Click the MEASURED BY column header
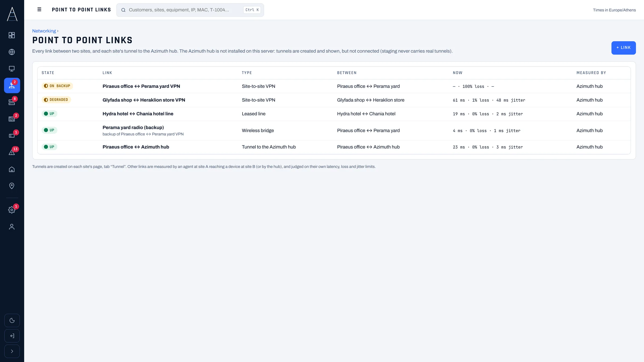 point(591,73)
